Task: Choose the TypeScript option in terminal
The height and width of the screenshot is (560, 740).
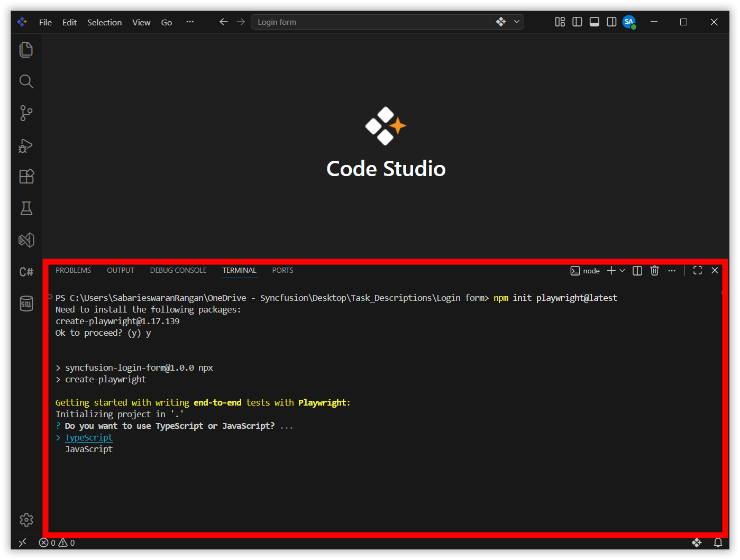Action: [x=89, y=437]
